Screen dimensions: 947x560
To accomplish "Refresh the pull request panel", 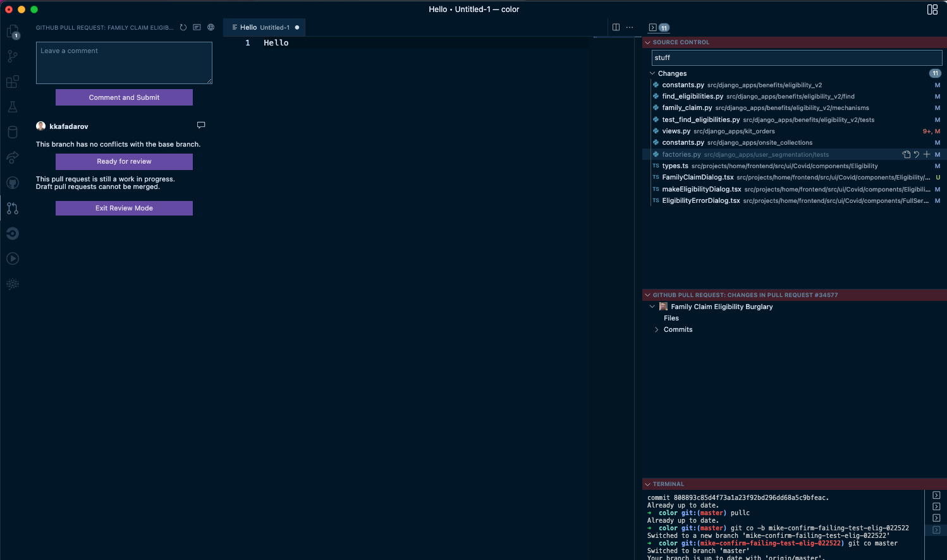I will 183,27.
